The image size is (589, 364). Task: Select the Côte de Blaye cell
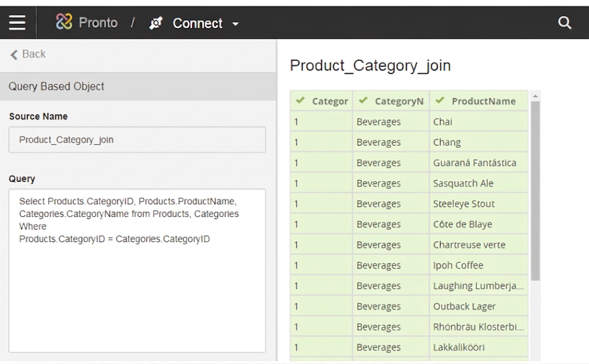click(x=479, y=224)
